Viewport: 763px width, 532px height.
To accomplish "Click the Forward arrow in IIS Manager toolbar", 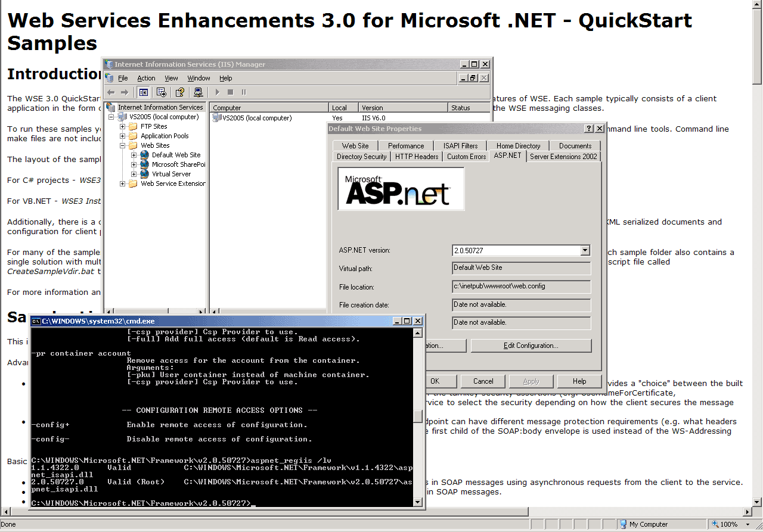I will pos(124,92).
